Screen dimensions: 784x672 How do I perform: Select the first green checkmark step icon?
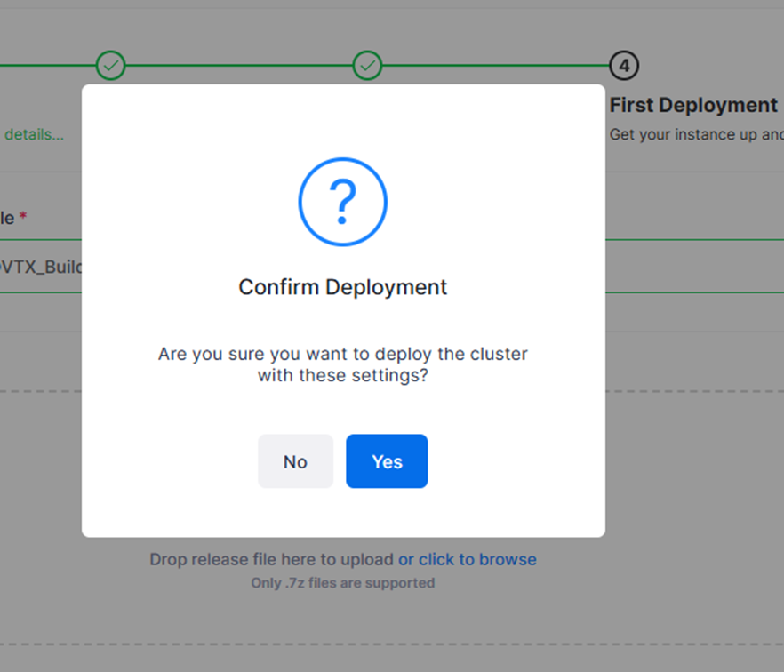(x=110, y=65)
